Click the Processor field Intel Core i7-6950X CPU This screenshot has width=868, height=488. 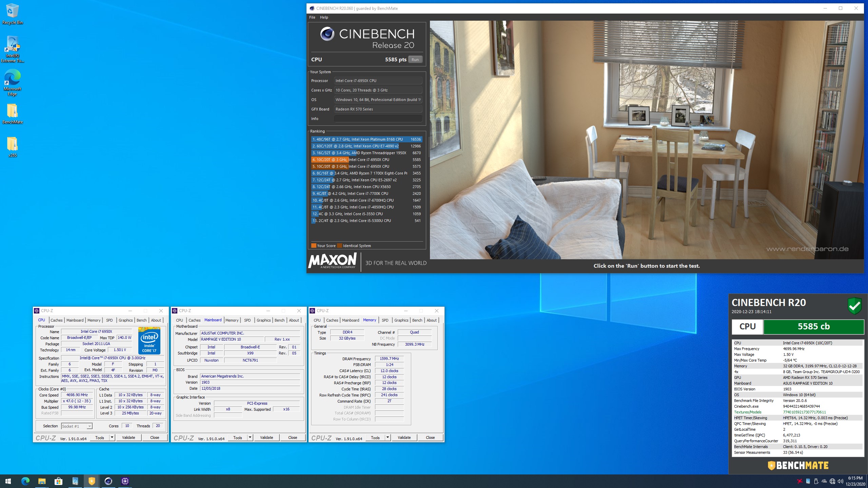378,81
